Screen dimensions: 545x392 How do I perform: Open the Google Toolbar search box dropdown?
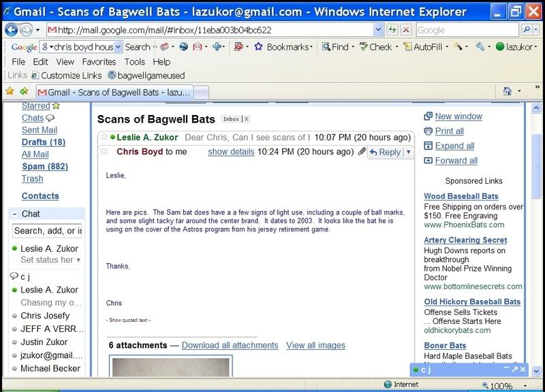pos(118,46)
